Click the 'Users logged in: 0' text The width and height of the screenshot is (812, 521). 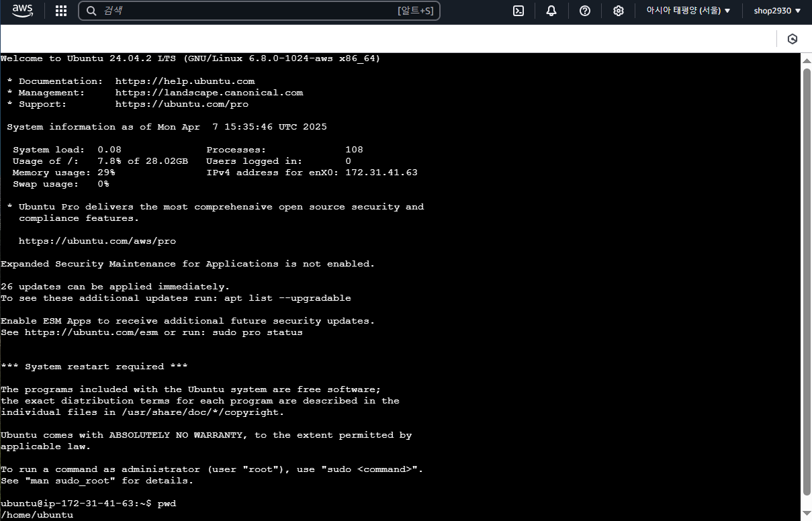coord(279,161)
